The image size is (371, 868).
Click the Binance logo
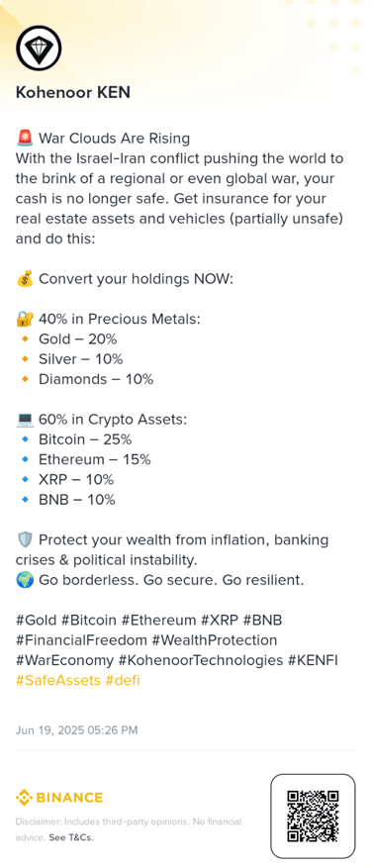click(x=59, y=798)
